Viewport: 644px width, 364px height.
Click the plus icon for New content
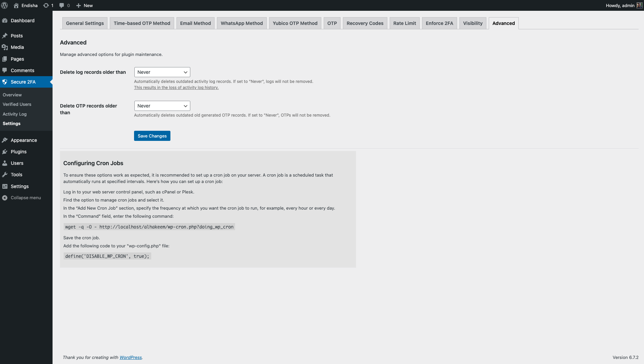point(78,5)
